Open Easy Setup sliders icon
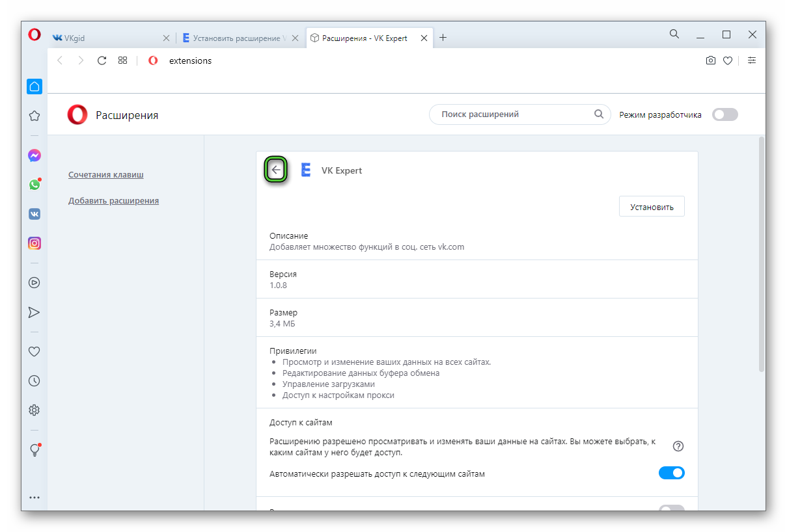Image resolution: width=787 pixels, height=532 pixels. [752, 60]
